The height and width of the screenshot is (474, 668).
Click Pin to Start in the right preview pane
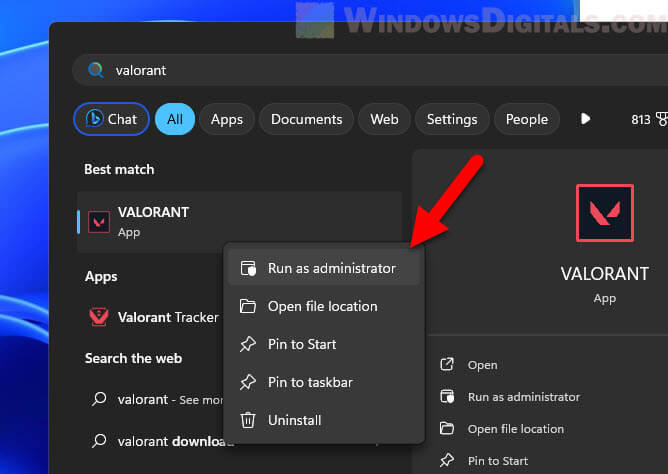coord(498,461)
